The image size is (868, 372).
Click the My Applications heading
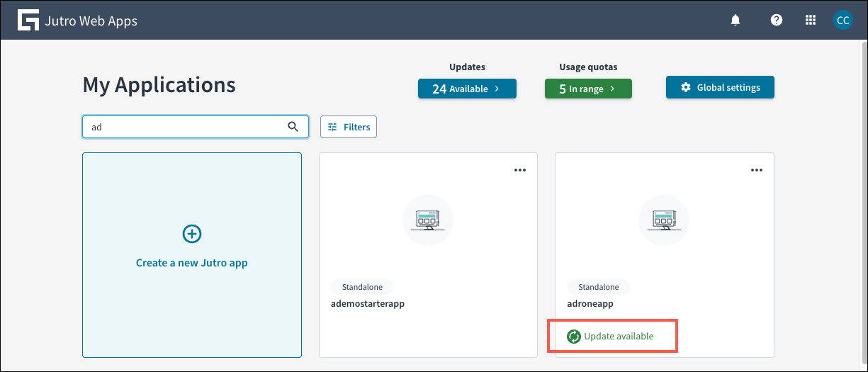(159, 85)
